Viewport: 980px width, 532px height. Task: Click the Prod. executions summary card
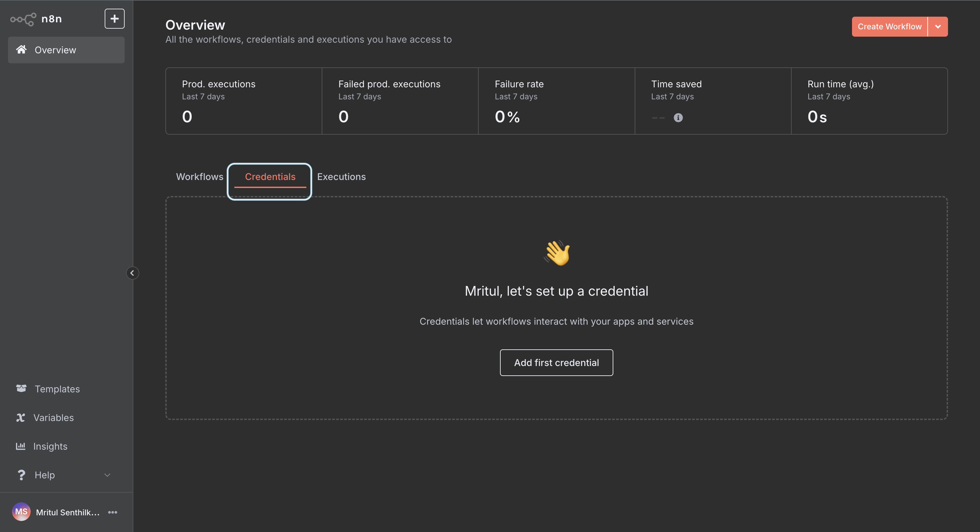[x=243, y=101]
